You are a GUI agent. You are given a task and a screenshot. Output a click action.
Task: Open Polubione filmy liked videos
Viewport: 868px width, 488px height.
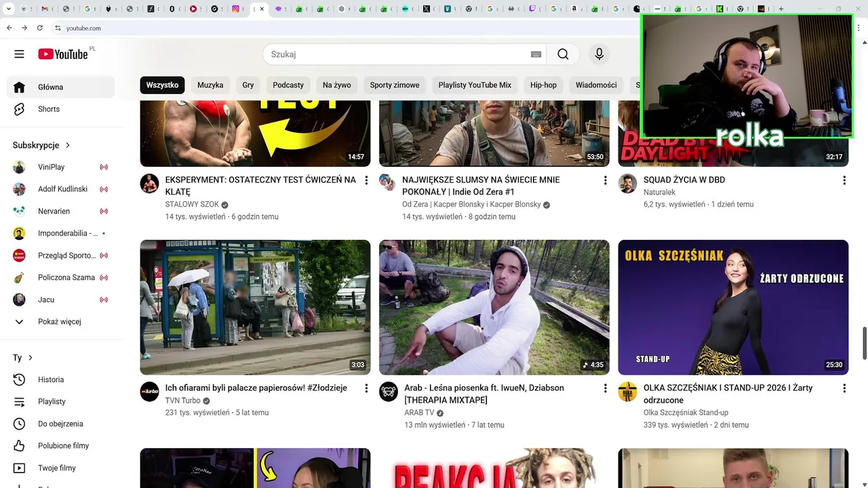pyautogui.click(x=61, y=445)
